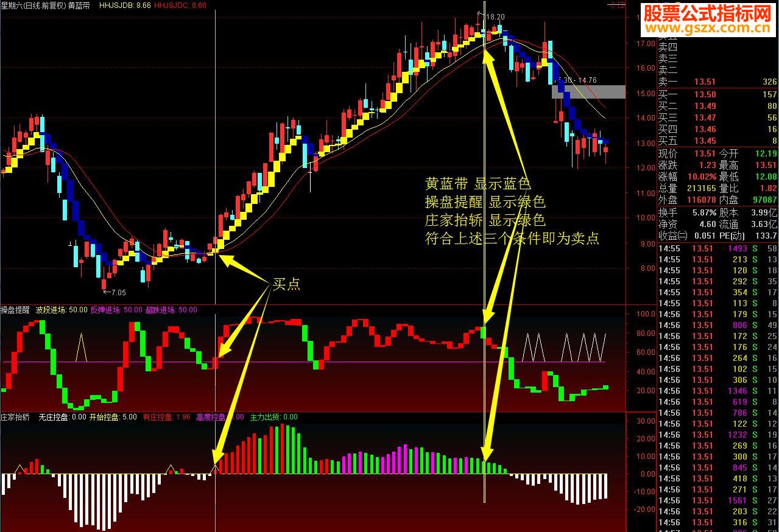Click the 量比 value 1.82
This screenshot has width=779, height=532.
[x=769, y=188]
